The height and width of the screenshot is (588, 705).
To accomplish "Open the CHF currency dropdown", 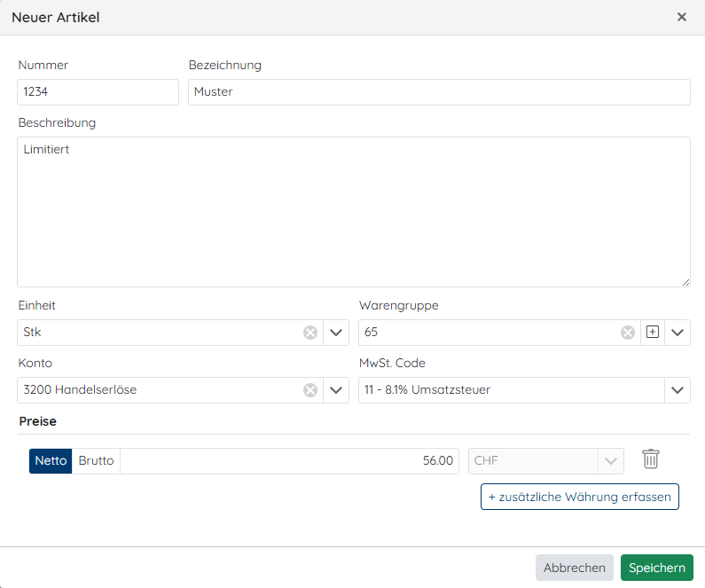I will (610, 461).
